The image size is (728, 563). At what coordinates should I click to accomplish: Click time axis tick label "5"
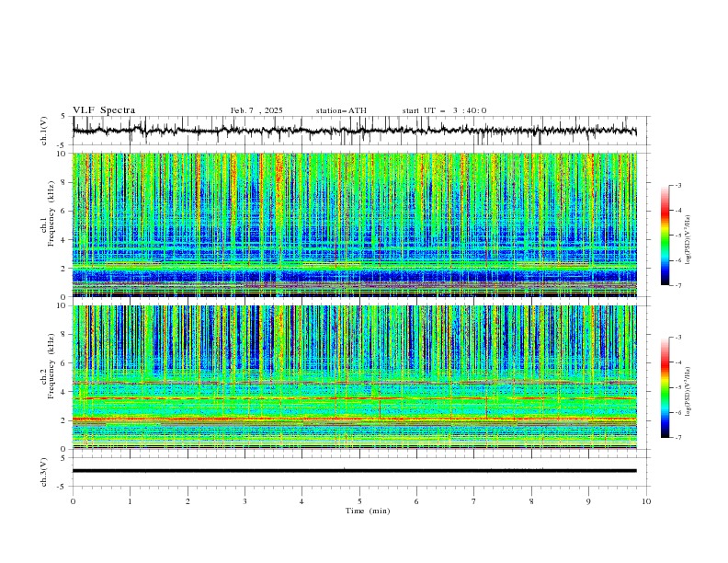[359, 501]
